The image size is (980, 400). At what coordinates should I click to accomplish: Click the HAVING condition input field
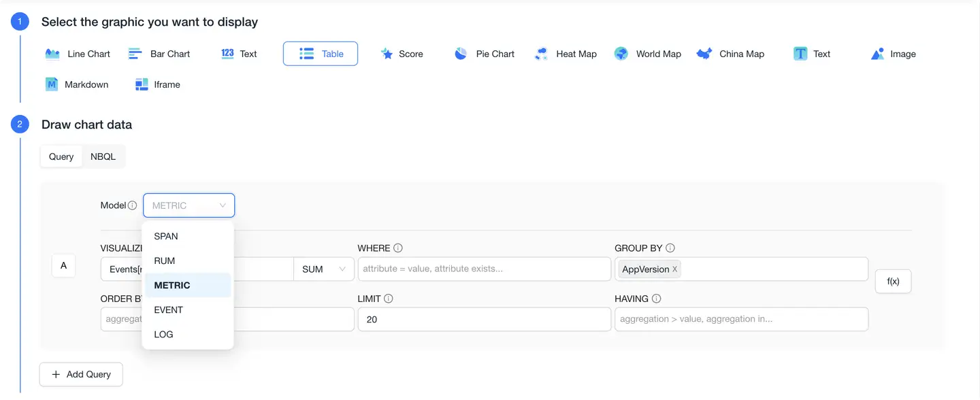(x=741, y=319)
